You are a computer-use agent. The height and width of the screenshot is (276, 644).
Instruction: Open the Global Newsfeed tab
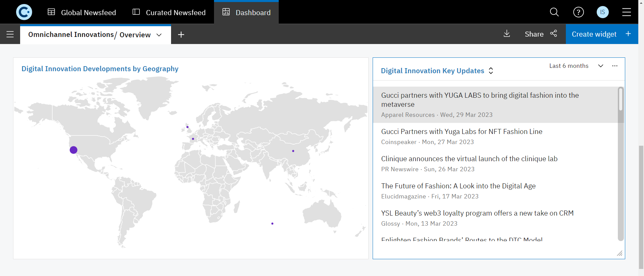pos(82,12)
